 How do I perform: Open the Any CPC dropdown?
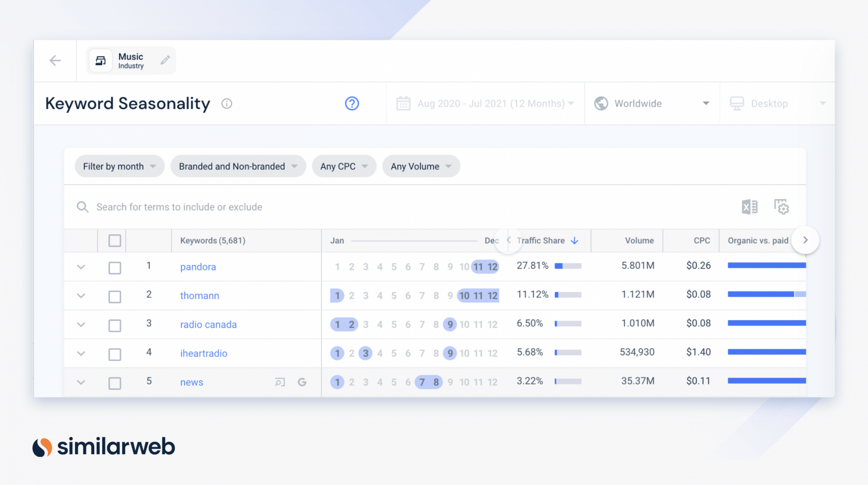[344, 166]
